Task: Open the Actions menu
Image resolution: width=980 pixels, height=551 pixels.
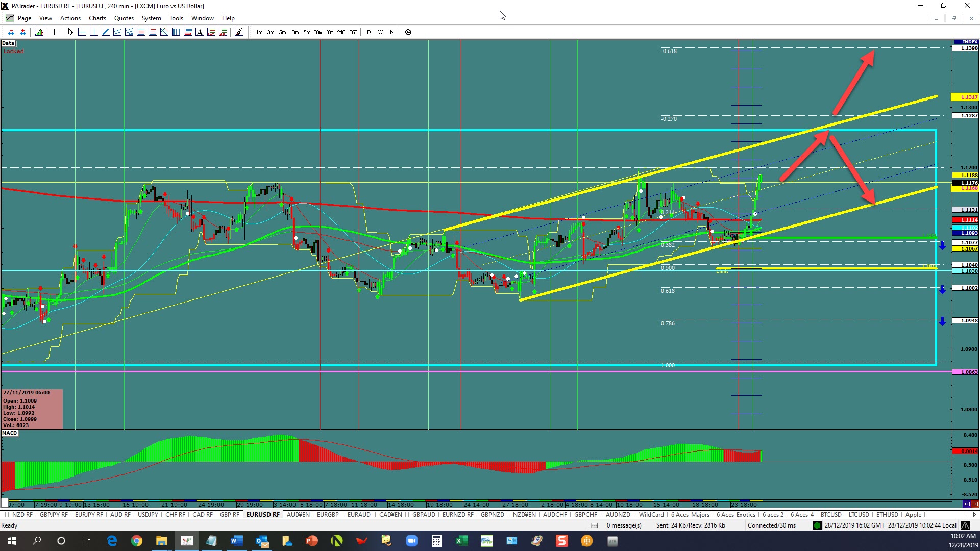Action: (x=70, y=18)
